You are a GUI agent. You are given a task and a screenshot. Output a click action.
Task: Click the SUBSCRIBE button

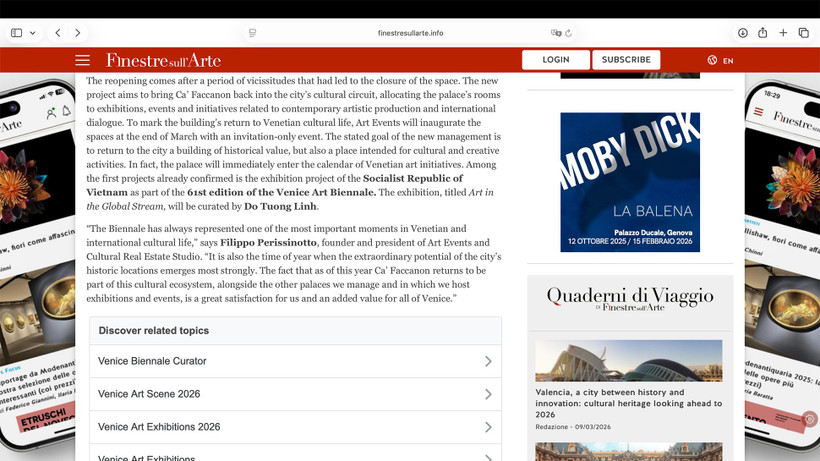(x=626, y=60)
